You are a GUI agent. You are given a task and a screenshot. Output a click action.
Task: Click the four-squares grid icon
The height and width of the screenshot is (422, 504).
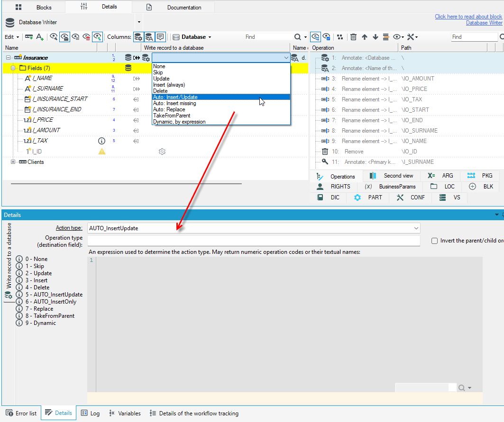[x=340, y=37]
